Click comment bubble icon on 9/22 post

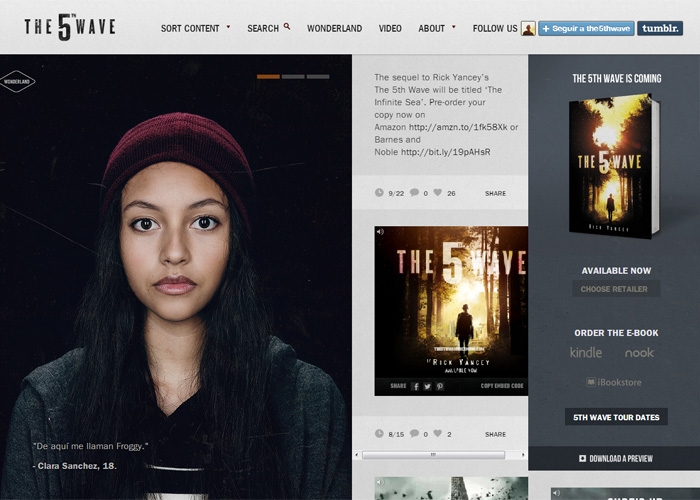(x=414, y=192)
